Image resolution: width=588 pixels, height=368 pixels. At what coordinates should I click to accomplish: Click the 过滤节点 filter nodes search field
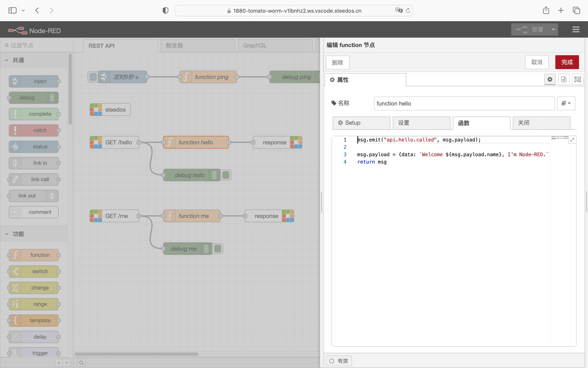(x=37, y=45)
